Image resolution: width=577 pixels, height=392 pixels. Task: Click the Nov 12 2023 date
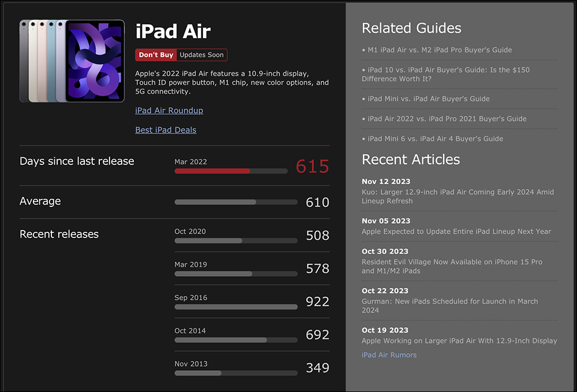tap(386, 181)
